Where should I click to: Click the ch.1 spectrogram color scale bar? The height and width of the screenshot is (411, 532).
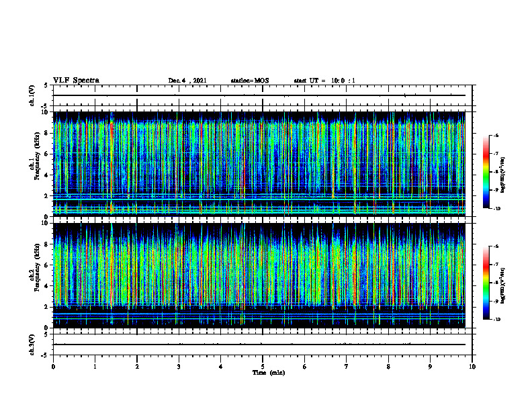[x=486, y=172]
